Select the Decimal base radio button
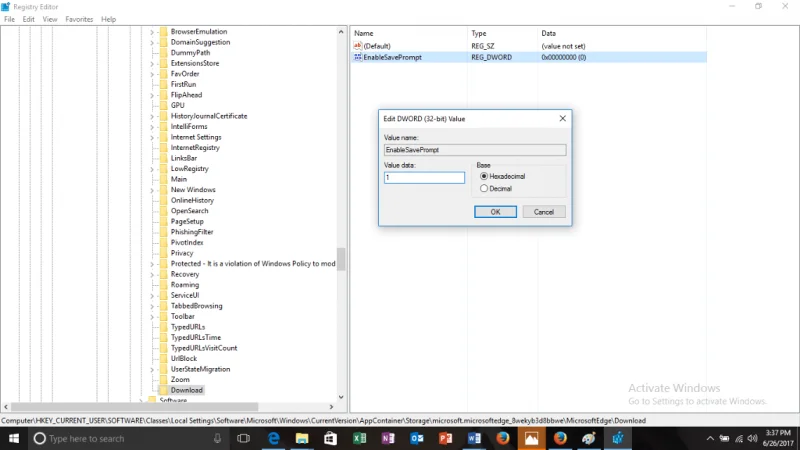The image size is (800, 450). tap(484, 189)
